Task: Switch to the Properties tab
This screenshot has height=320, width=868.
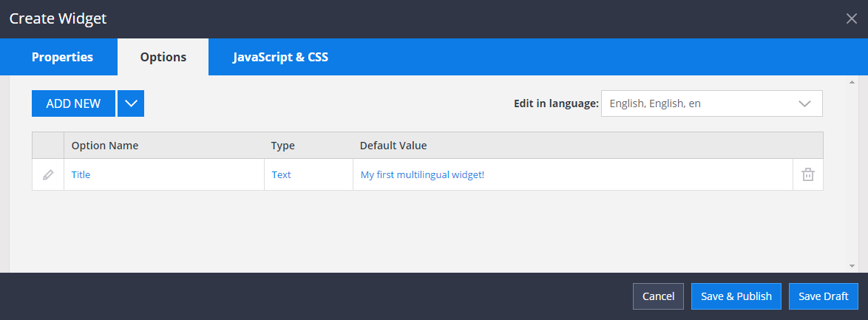Action: point(62,57)
